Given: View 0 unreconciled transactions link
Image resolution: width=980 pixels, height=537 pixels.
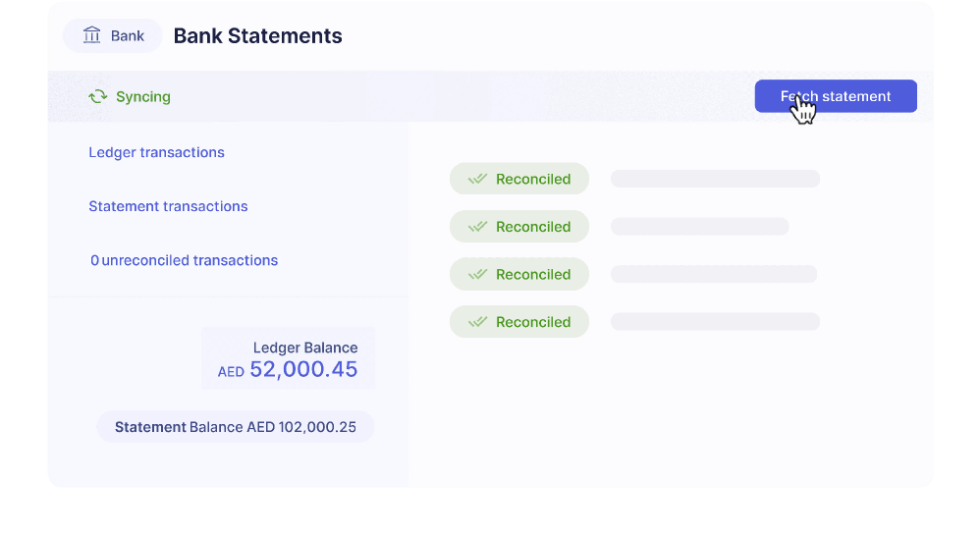Looking at the screenshot, I should (184, 260).
